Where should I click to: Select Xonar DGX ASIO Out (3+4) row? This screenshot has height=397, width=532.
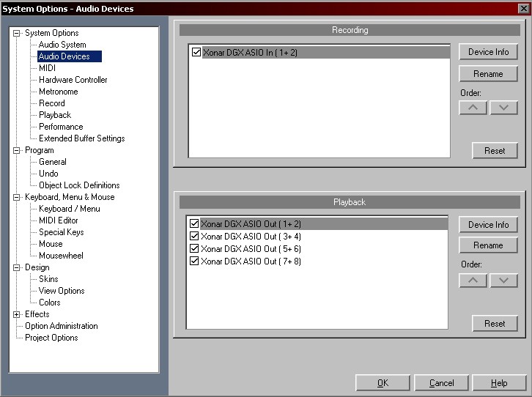pyautogui.click(x=317, y=237)
